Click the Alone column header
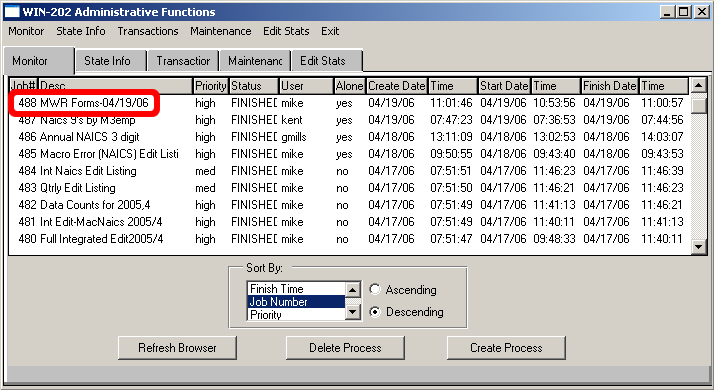 point(349,86)
